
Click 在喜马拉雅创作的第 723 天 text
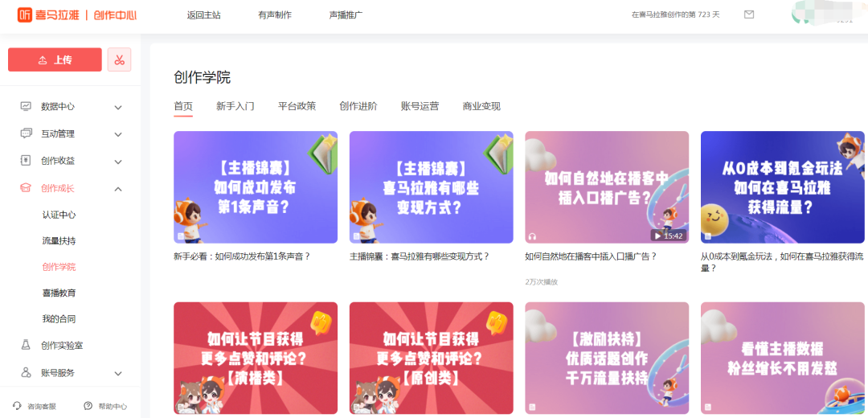(x=675, y=15)
